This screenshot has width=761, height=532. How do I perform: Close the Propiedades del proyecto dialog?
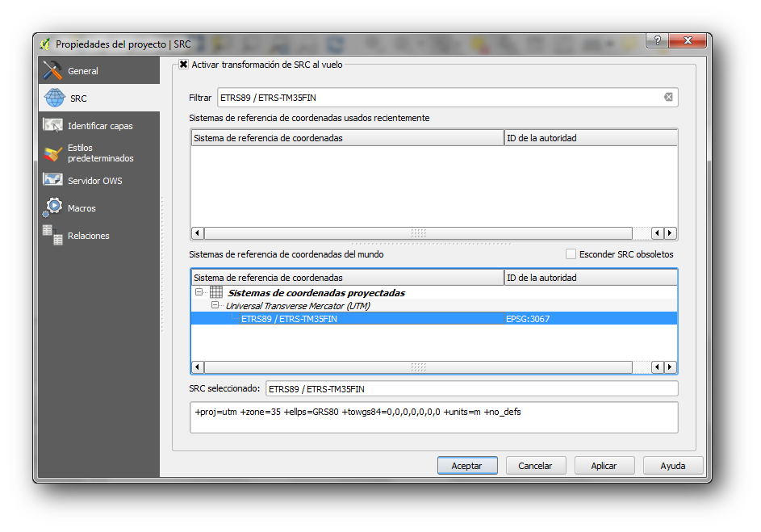(688, 40)
